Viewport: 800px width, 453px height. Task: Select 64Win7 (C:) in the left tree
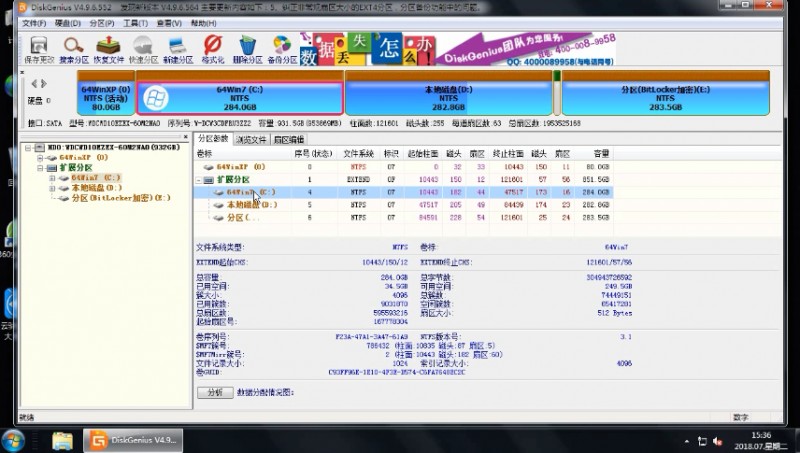coord(96,178)
